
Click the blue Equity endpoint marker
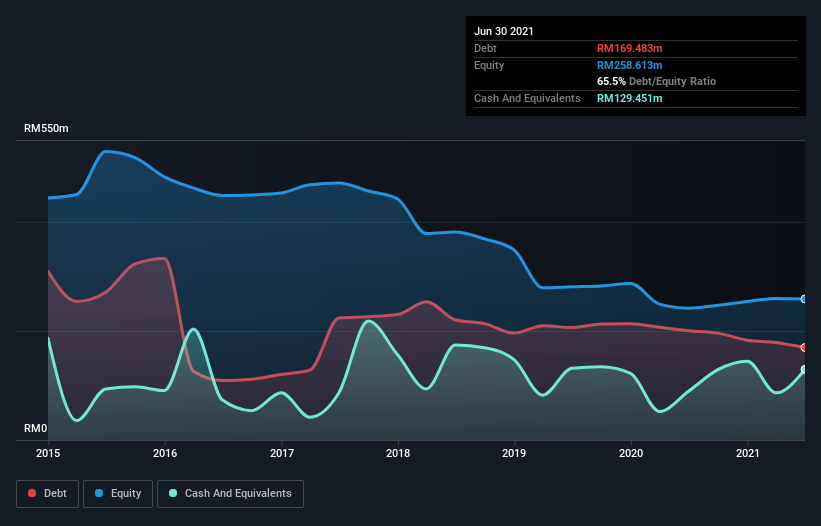804,299
